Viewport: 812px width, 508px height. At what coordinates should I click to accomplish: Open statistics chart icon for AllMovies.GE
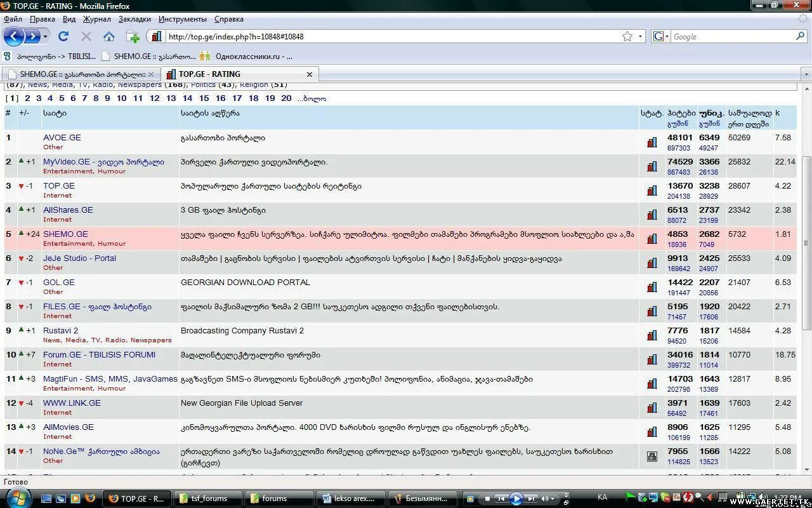(x=652, y=432)
